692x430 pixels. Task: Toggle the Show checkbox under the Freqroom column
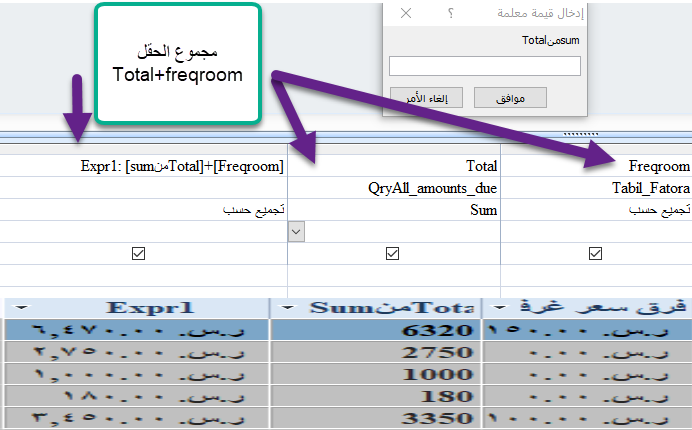[x=596, y=254]
